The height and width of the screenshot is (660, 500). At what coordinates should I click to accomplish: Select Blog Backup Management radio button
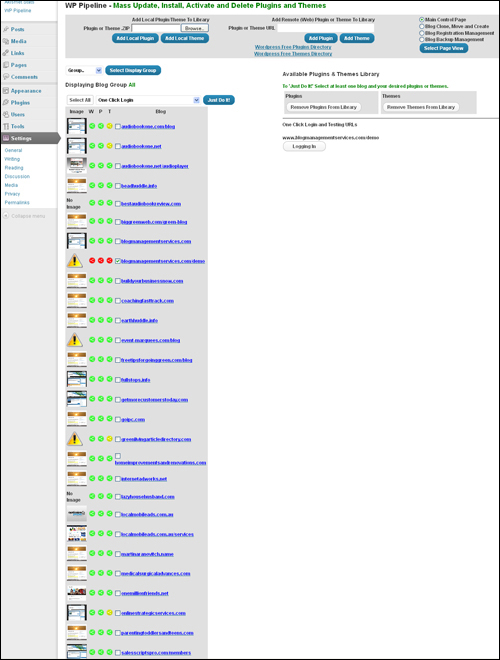point(421,39)
